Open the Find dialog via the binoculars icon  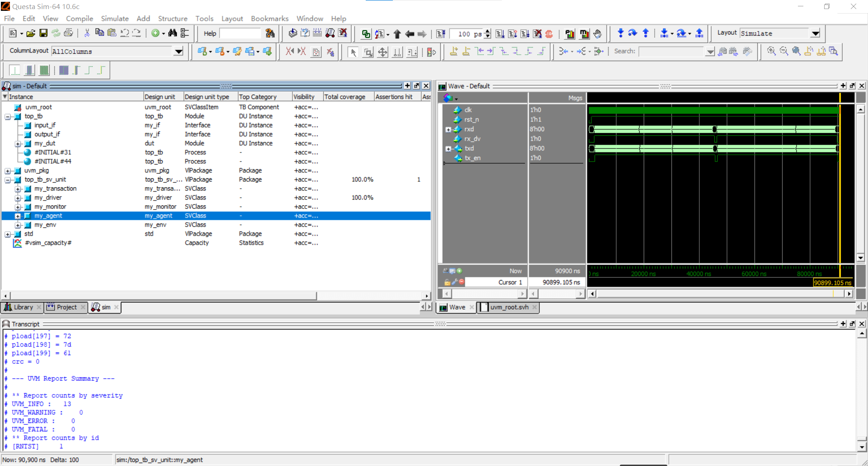[172, 33]
